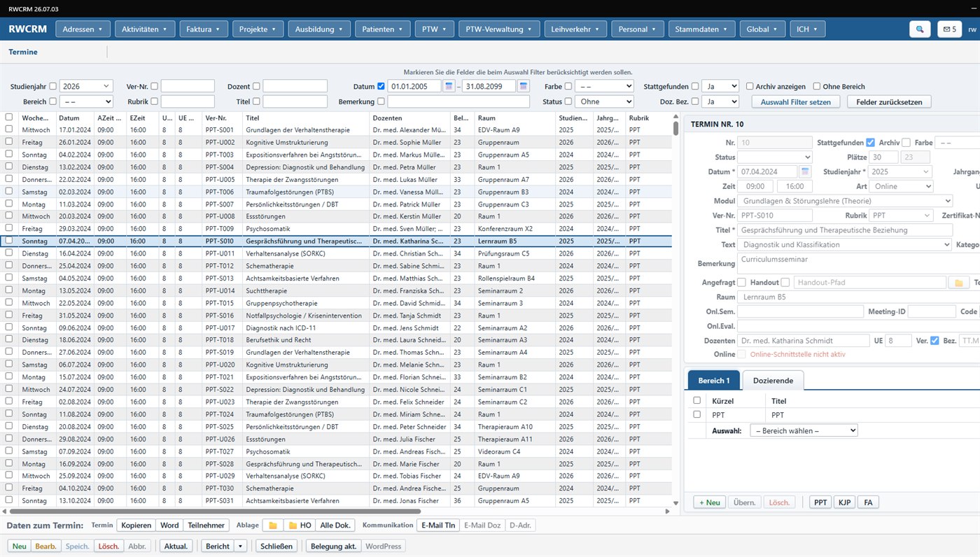
Task: Switch to the Dozierende tab
Action: coord(773,381)
